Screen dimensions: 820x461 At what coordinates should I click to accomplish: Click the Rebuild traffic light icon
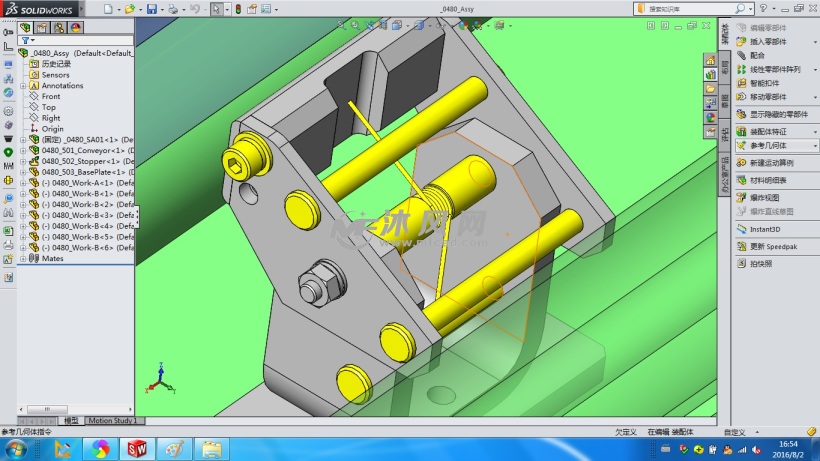tap(237, 9)
